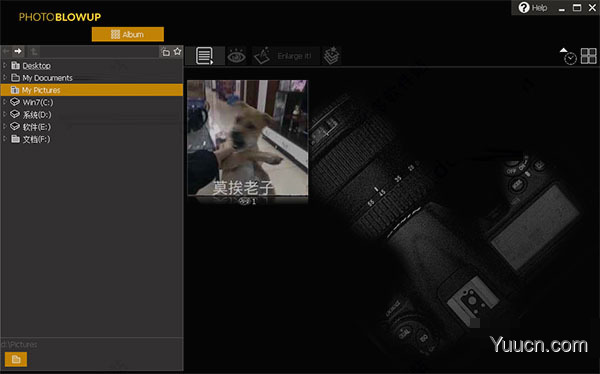Open the Album tab

128,34
